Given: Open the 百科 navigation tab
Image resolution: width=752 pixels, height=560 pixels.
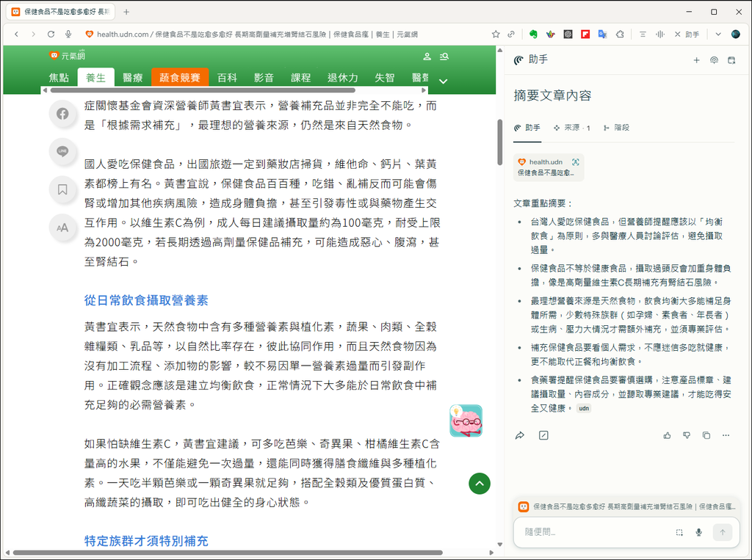Looking at the screenshot, I should click(228, 78).
